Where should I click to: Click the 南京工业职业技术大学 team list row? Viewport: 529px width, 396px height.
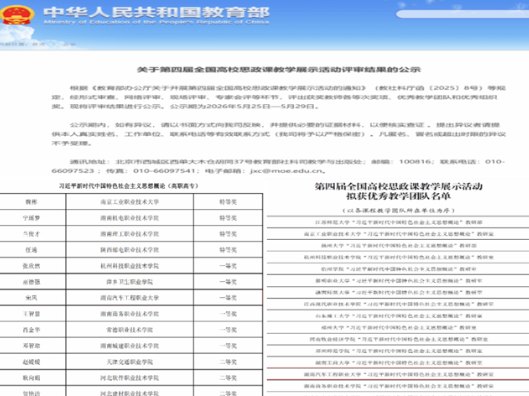pyautogui.click(x=398, y=234)
